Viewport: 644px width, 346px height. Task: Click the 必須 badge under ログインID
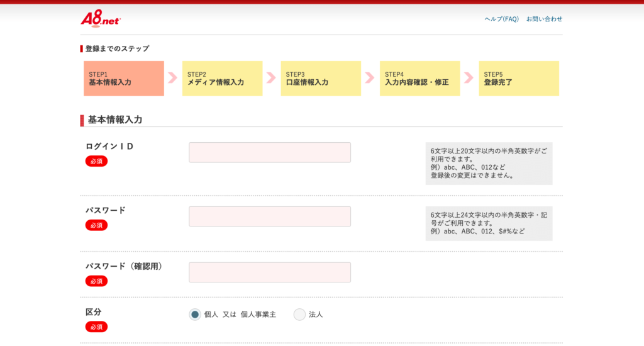click(96, 161)
